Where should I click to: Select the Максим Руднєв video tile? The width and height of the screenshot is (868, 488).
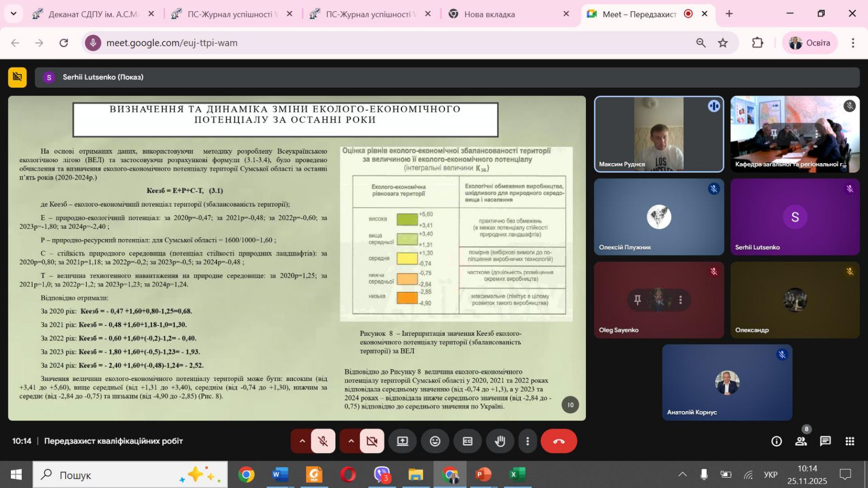659,134
